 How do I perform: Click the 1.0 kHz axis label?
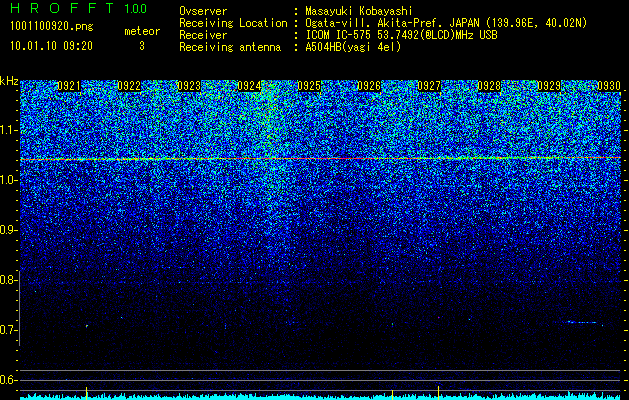[x=8, y=180]
